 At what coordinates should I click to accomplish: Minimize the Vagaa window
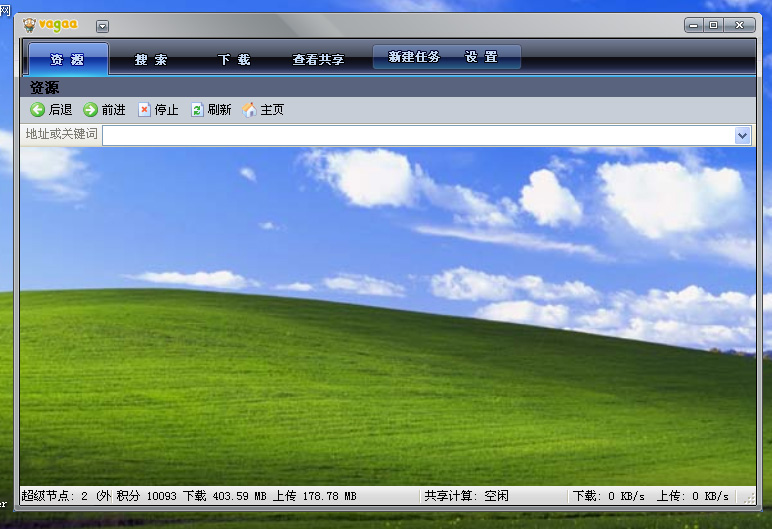pos(693,25)
